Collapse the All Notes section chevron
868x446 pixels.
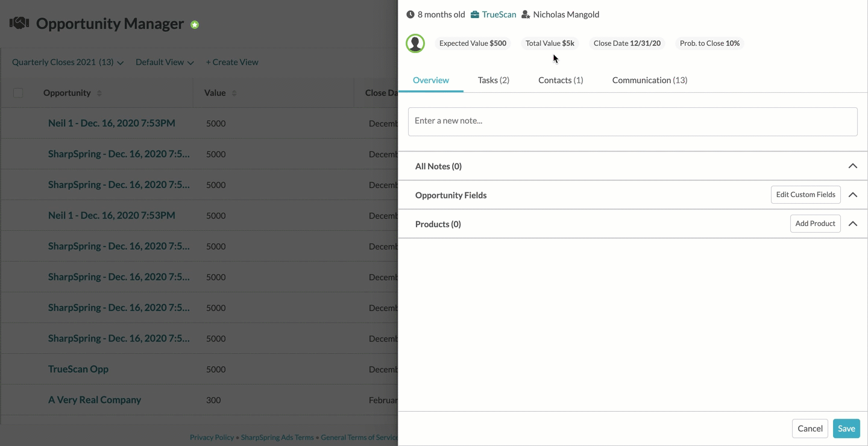[853, 166]
